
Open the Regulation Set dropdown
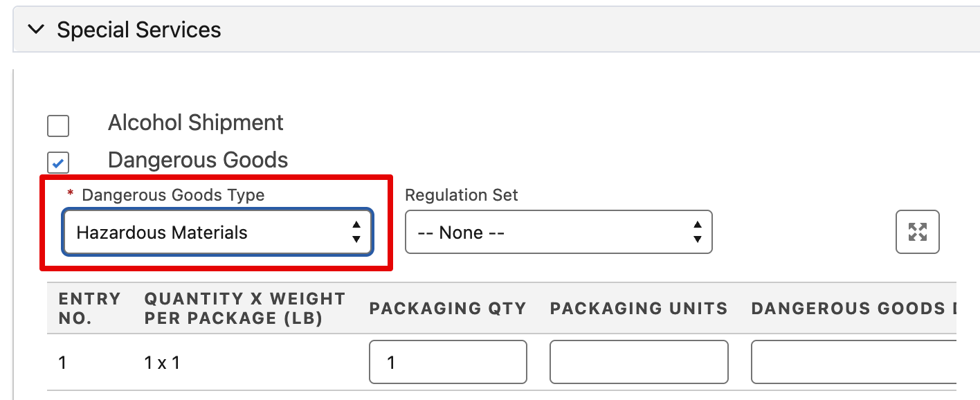pos(559,233)
